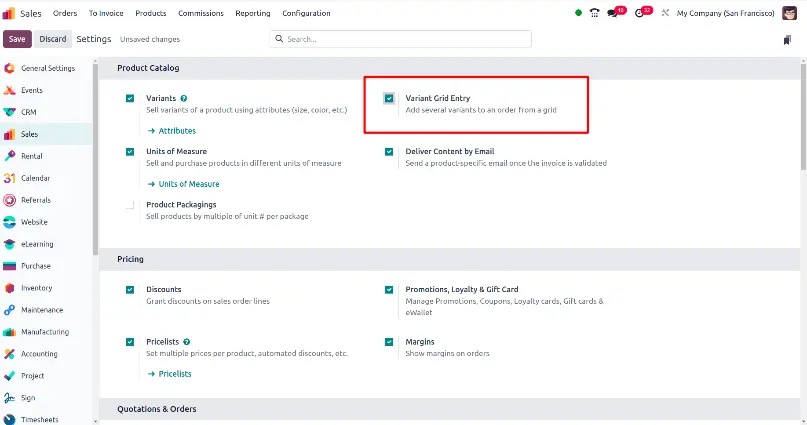Disable the Variant Grid Entry checkbox
The width and height of the screenshot is (807, 425).
tap(389, 98)
